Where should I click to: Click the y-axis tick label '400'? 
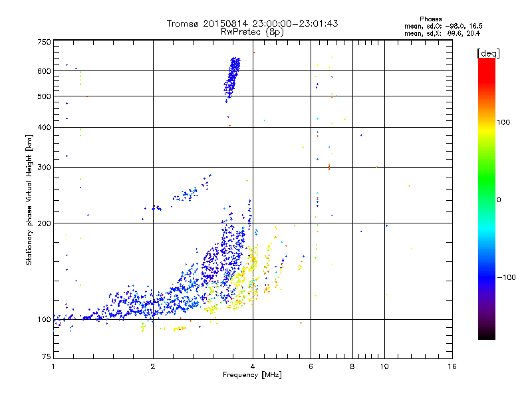pyautogui.click(x=44, y=128)
